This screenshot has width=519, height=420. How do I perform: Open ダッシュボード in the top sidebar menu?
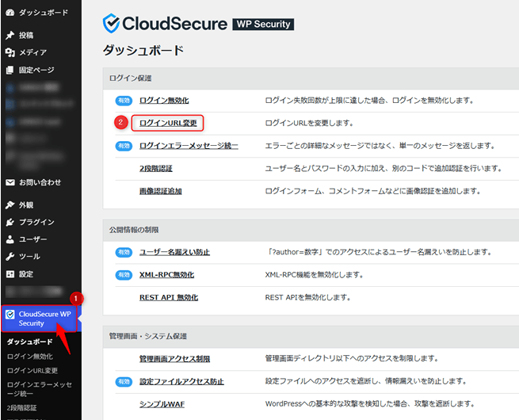coord(44,13)
